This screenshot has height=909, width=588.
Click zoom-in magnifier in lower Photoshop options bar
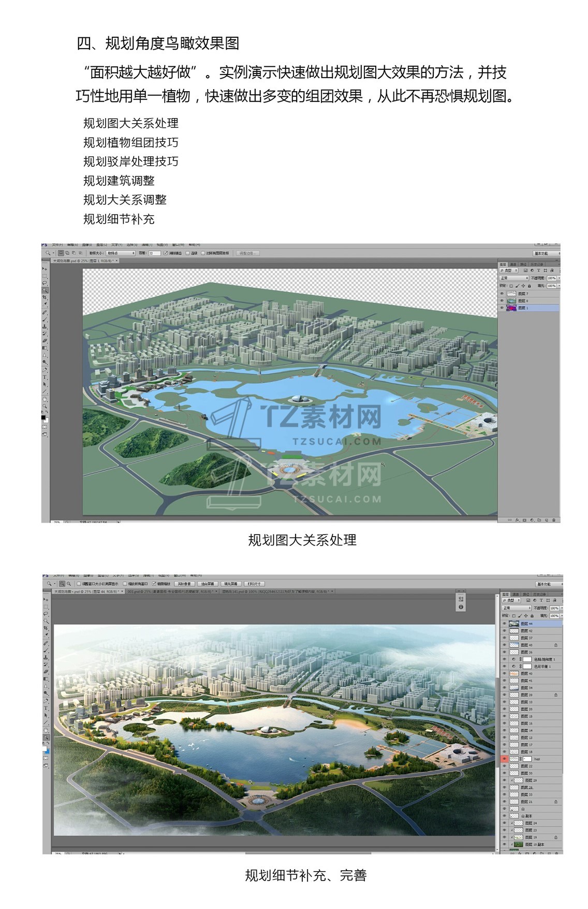(62, 583)
